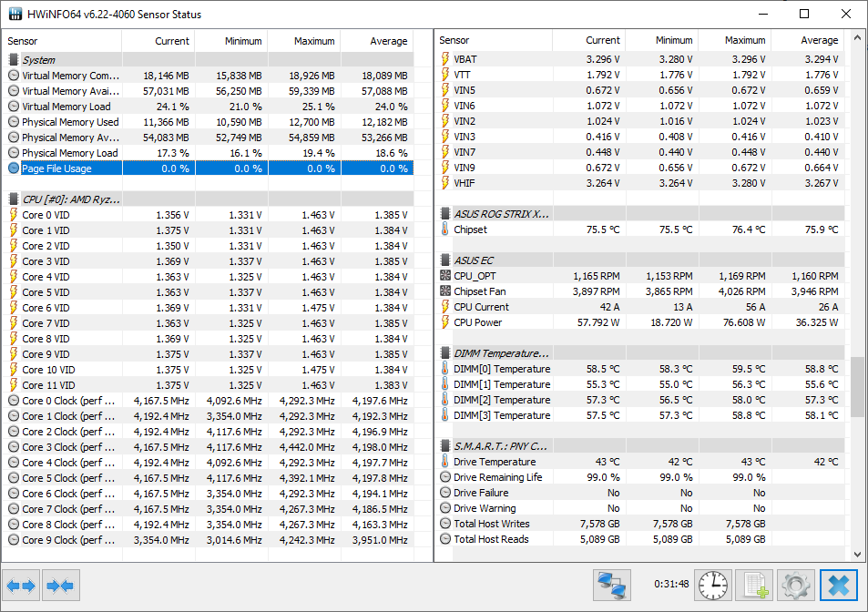Select the ASUS EC group row
This screenshot has width=868, height=612.
pyautogui.click(x=640, y=260)
